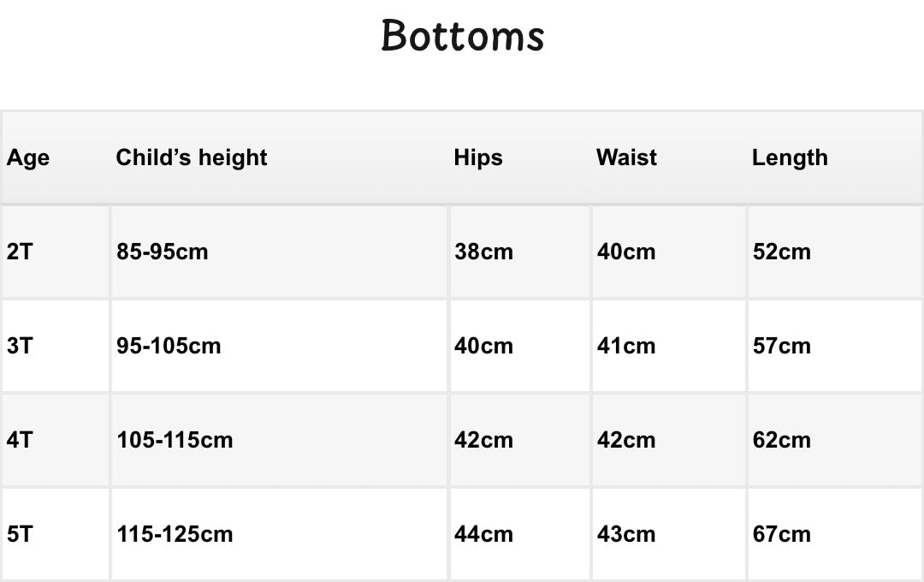Select the 44cm hips cell
The image size is (924, 582).
click(x=520, y=534)
